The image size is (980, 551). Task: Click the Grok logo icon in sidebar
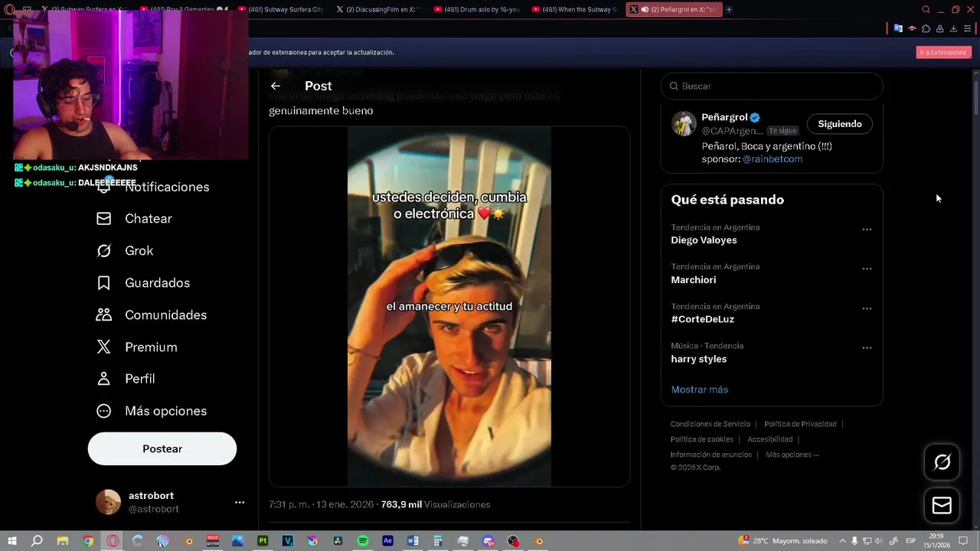(104, 251)
